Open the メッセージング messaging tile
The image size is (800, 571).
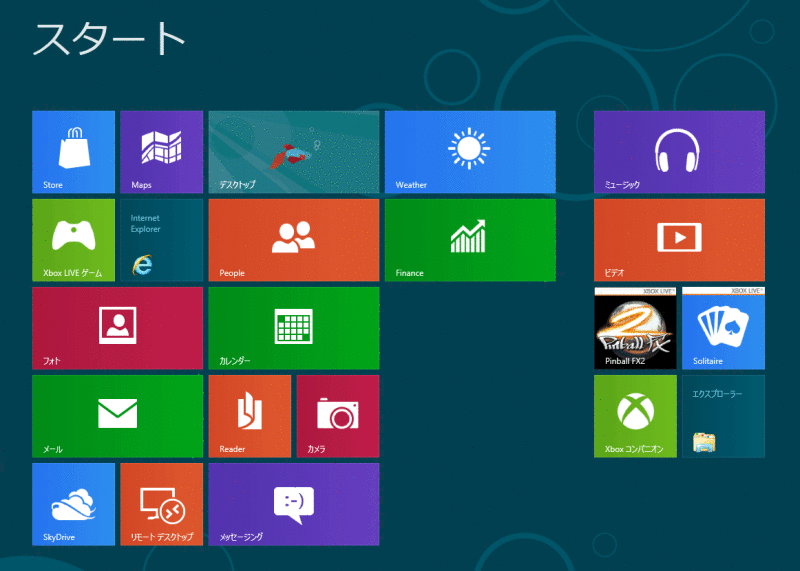point(294,504)
